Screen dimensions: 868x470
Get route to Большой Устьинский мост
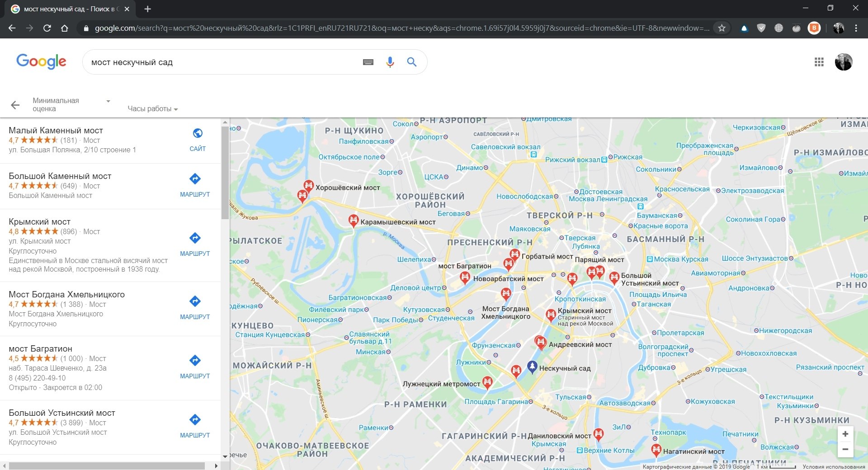click(x=195, y=426)
